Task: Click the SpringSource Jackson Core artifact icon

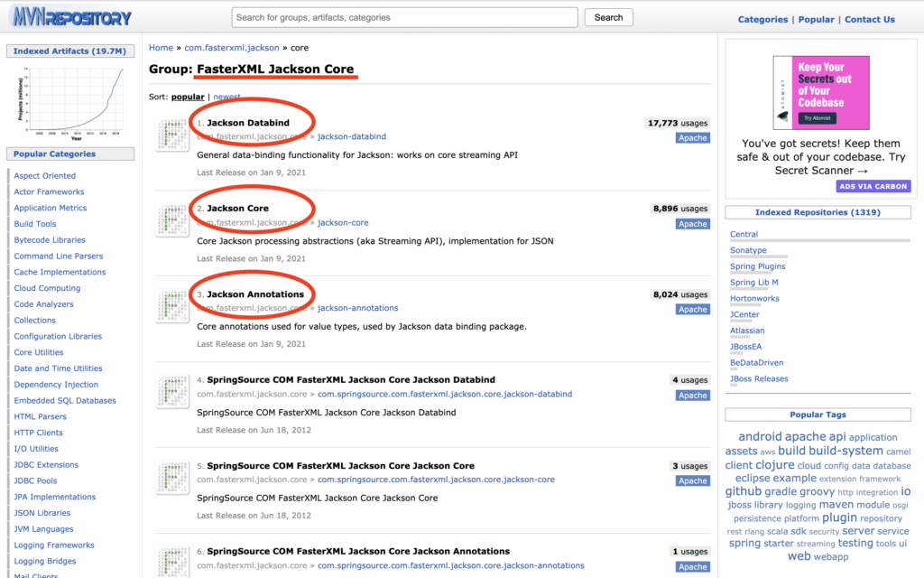Action: (x=172, y=479)
